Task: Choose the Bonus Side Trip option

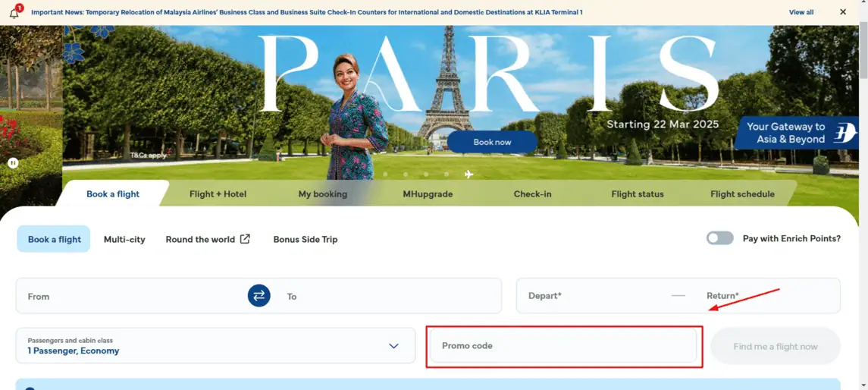Action: [x=306, y=239]
